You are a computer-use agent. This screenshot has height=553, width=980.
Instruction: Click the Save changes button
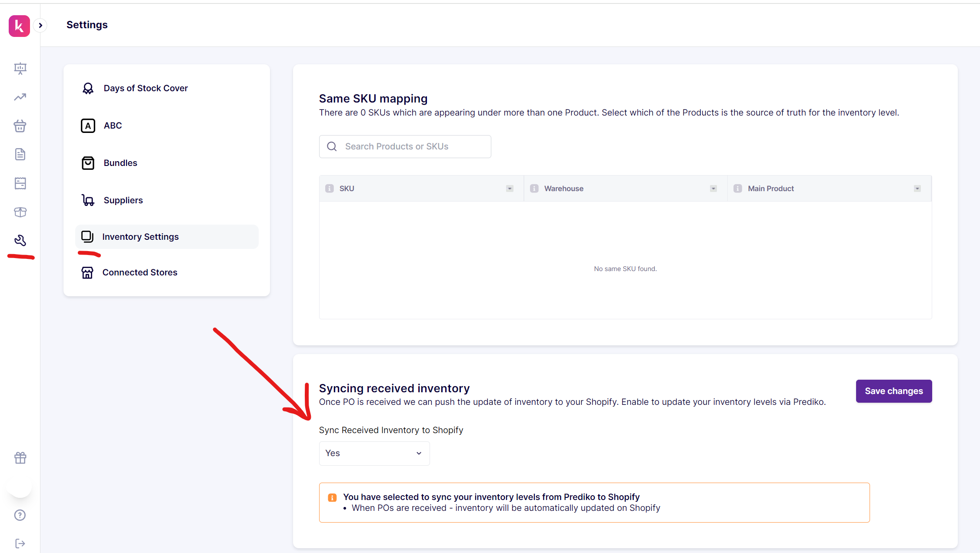pos(893,391)
